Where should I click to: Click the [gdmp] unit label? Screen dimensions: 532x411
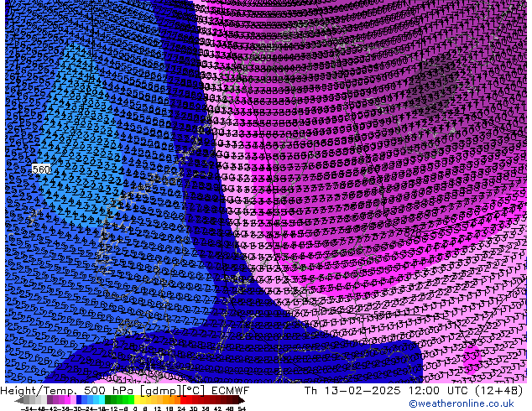[161, 391]
